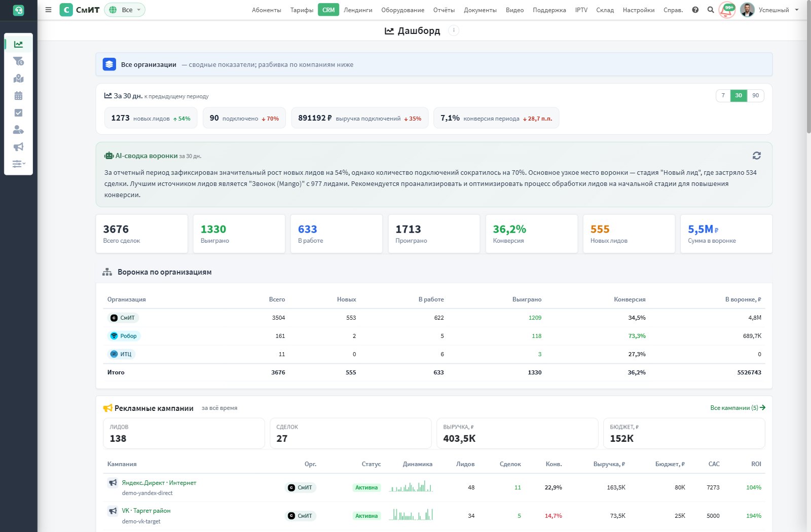This screenshot has width=811, height=532.
Task: Open the 99+ notifications bell
Action: [x=727, y=10]
